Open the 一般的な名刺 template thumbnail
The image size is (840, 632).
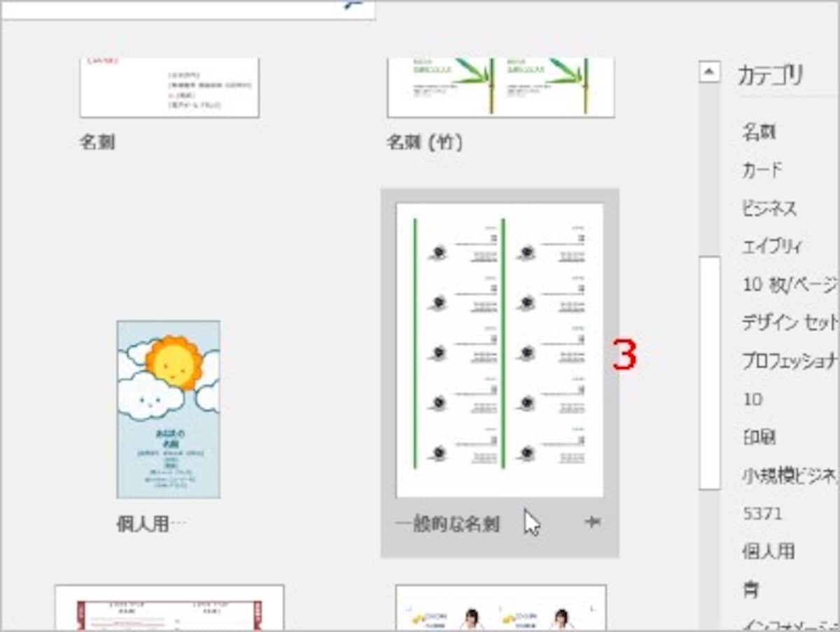click(x=500, y=350)
